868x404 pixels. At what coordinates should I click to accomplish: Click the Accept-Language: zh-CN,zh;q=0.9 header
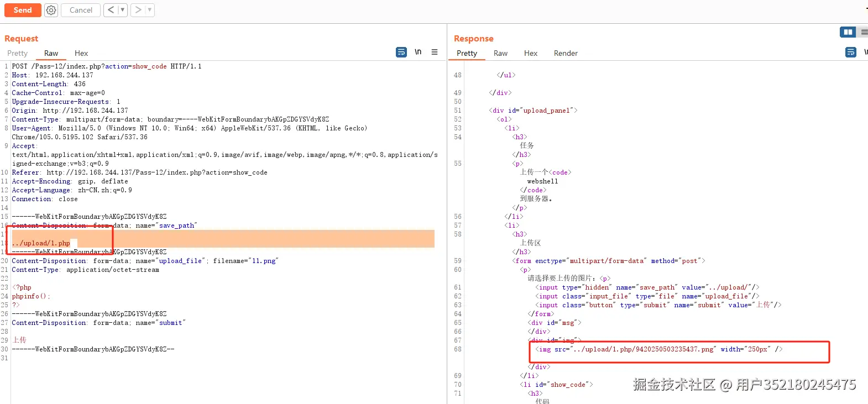[x=72, y=190]
